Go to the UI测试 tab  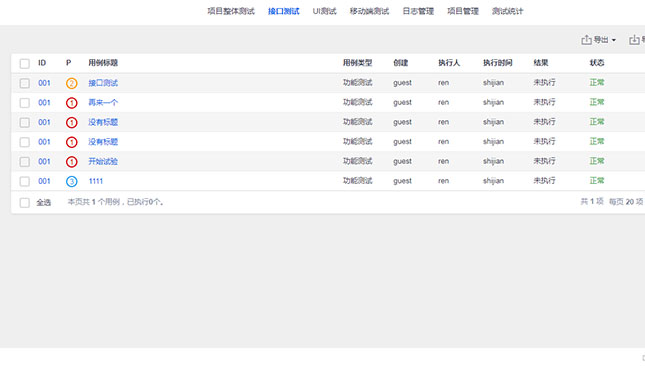click(324, 11)
